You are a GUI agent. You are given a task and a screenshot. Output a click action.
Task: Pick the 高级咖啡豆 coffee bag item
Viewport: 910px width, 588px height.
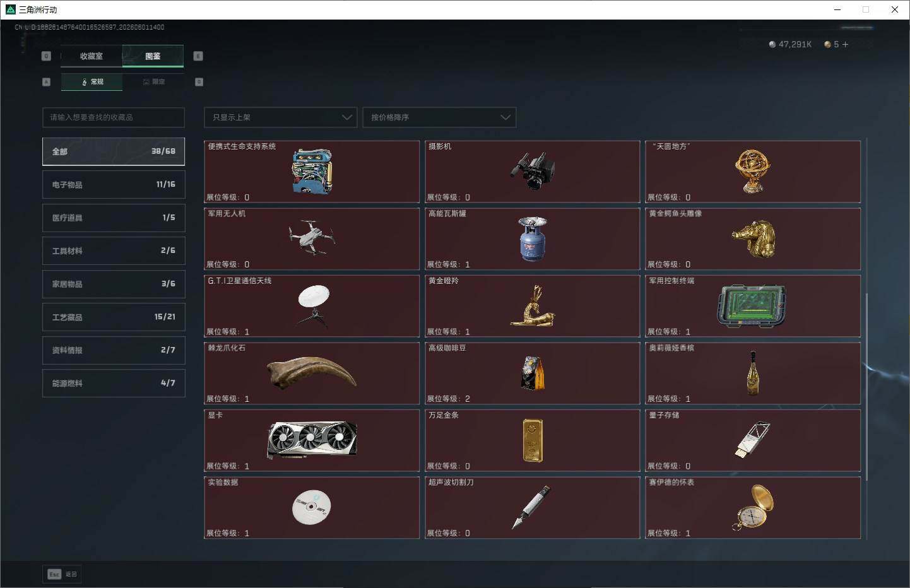pos(532,373)
